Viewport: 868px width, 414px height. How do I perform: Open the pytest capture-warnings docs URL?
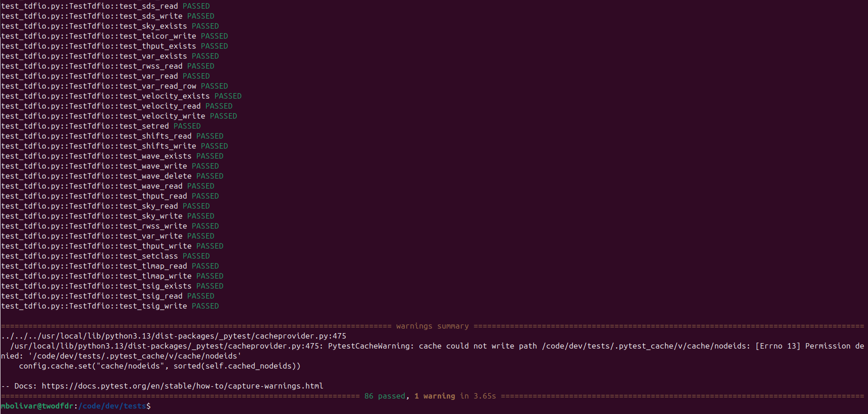pyautogui.click(x=182, y=386)
